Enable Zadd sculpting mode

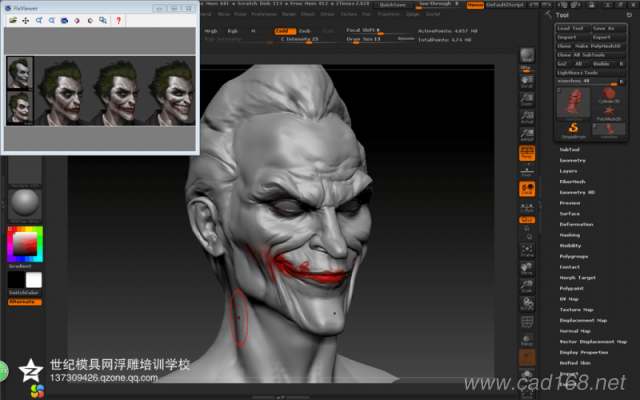(284, 31)
